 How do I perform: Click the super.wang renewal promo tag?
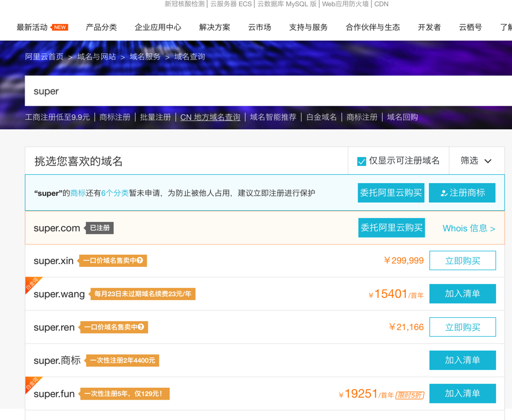143,294
